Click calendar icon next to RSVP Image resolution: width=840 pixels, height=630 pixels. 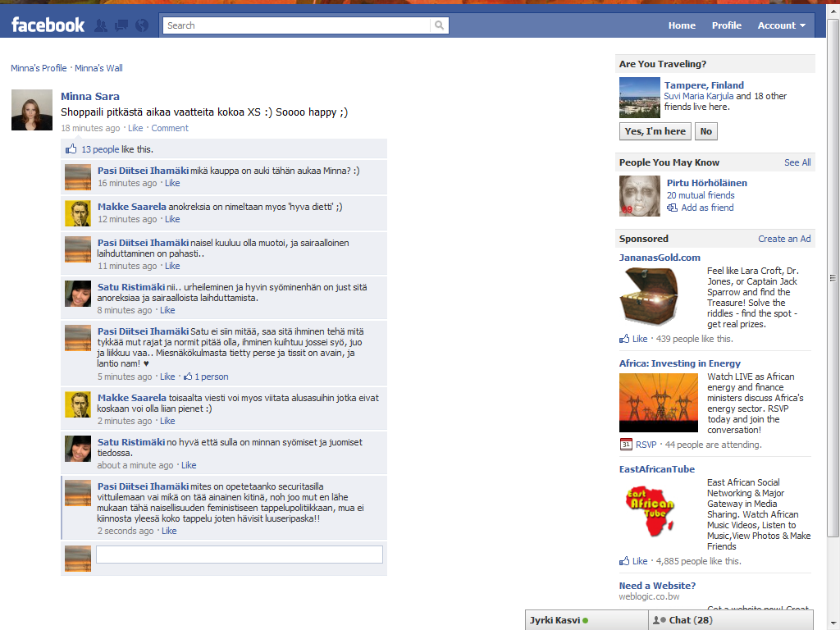626,445
